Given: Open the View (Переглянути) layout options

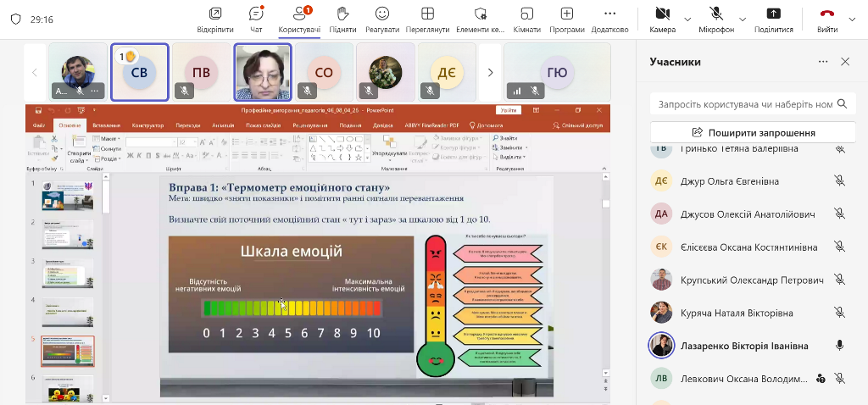Looking at the screenshot, I should click(427, 19).
